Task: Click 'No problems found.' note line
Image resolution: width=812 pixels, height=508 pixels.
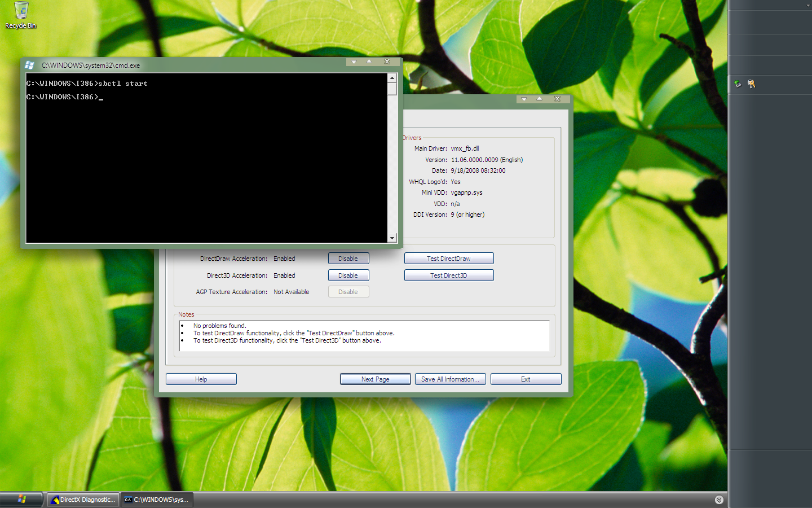Action: click(219, 326)
